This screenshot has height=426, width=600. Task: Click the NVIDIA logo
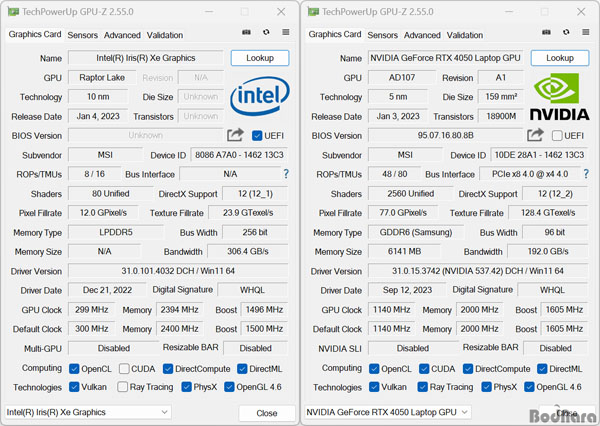click(x=559, y=97)
